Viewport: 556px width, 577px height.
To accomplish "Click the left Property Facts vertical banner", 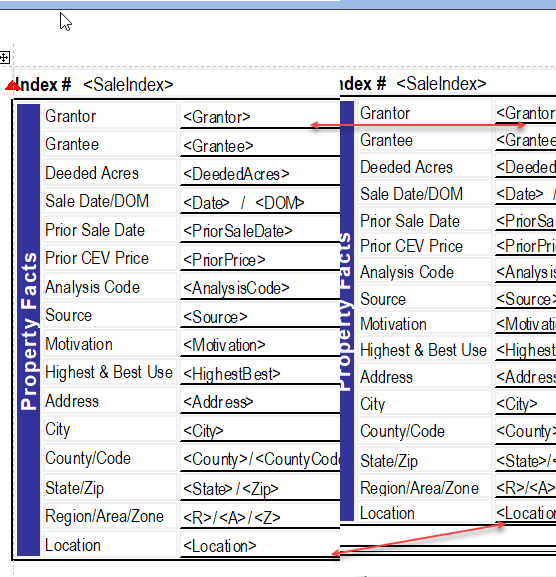I will click(x=28, y=330).
